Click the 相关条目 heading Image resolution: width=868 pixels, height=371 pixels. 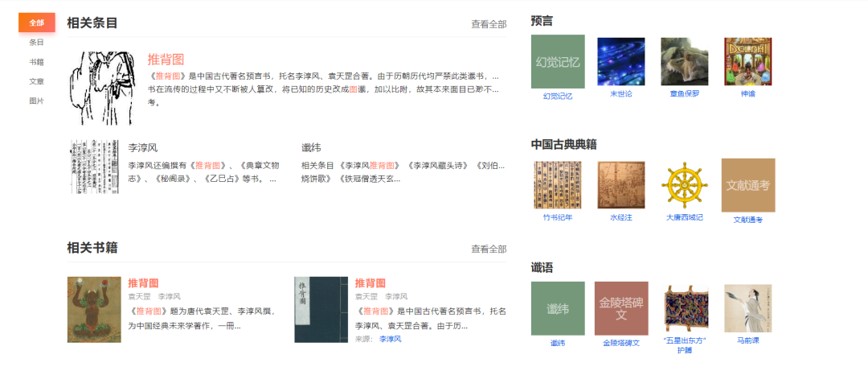(x=92, y=23)
